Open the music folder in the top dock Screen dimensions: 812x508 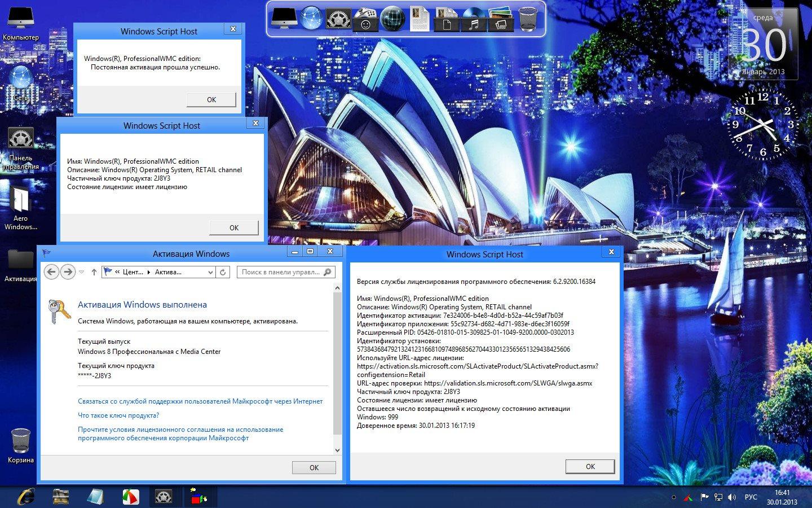click(x=473, y=20)
